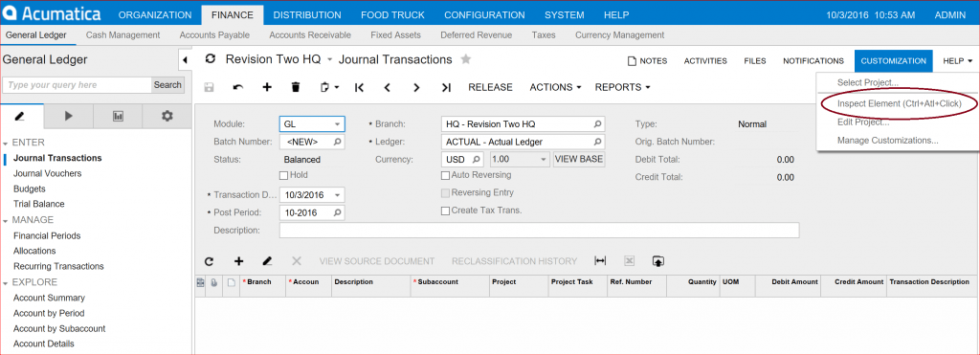Open Account Summary in sidebar
Screen dimensions: 980x355
pos(50,299)
